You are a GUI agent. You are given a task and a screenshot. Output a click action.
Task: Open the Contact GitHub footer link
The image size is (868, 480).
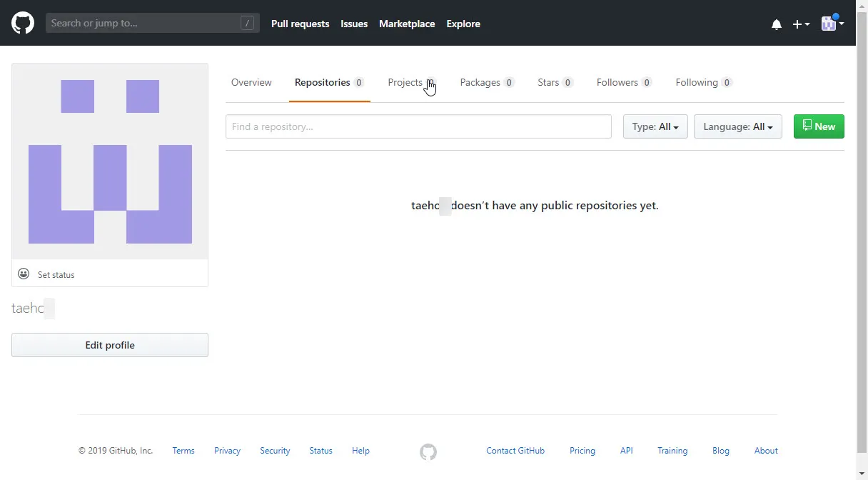515,451
